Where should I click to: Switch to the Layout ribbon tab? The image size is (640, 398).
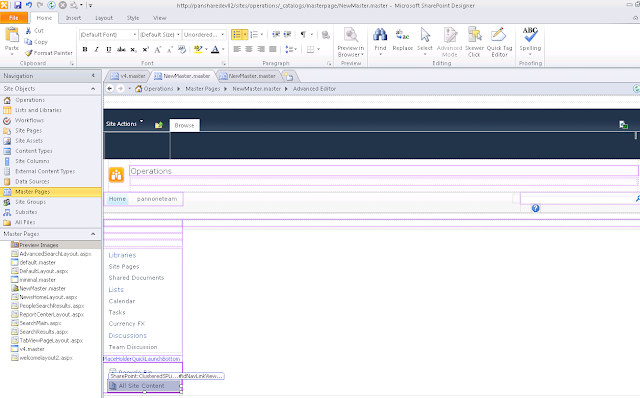(x=104, y=18)
